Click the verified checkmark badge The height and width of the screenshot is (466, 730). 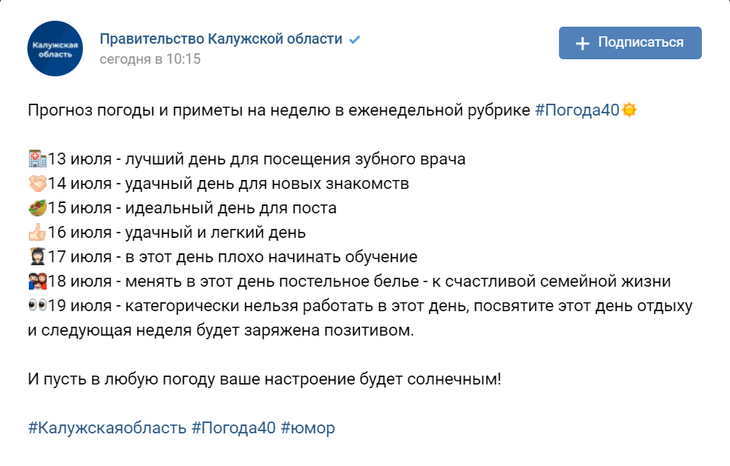point(354,40)
